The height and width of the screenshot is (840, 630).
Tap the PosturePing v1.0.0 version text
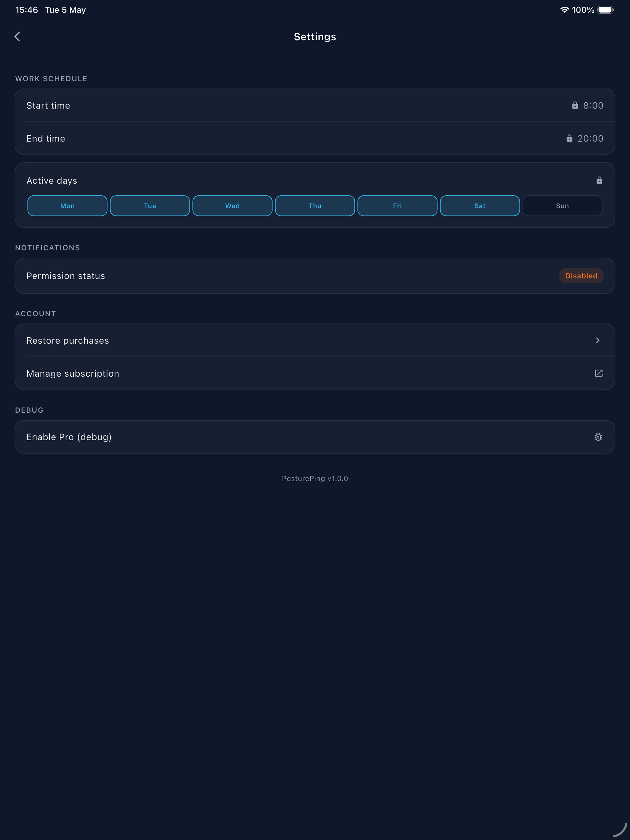point(315,478)
